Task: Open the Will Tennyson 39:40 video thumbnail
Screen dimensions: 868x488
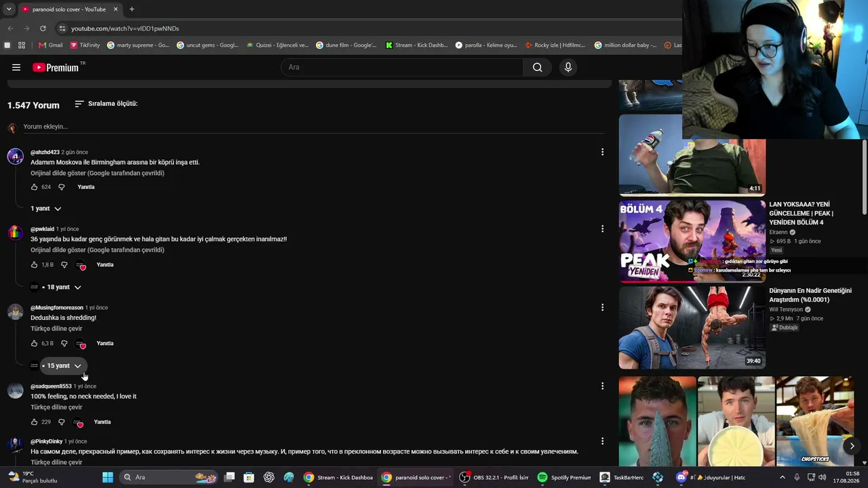Action: pos(692,327)
